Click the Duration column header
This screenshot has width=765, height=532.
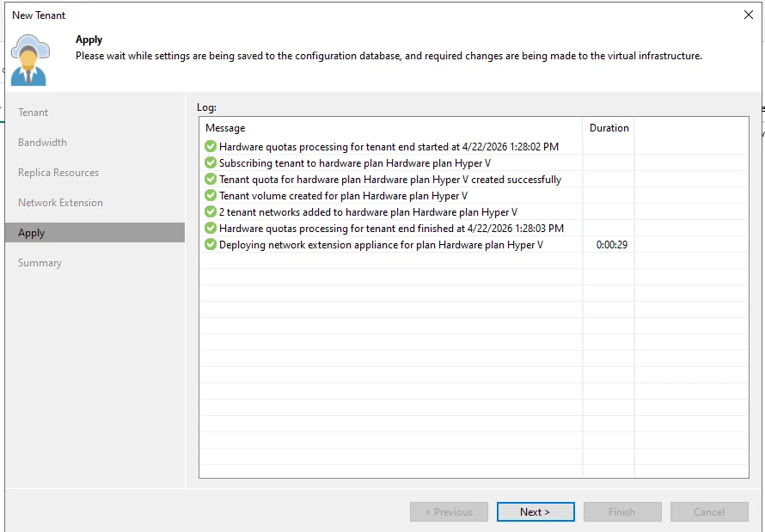click(x=609, y=128)
